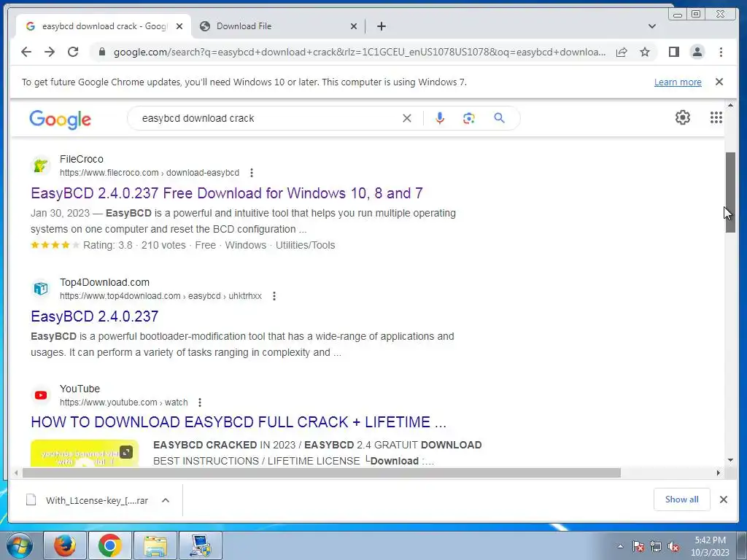This screenshot has height=560, width=747.
Task: Click in the Google search input field
Action: click(267, 118)
